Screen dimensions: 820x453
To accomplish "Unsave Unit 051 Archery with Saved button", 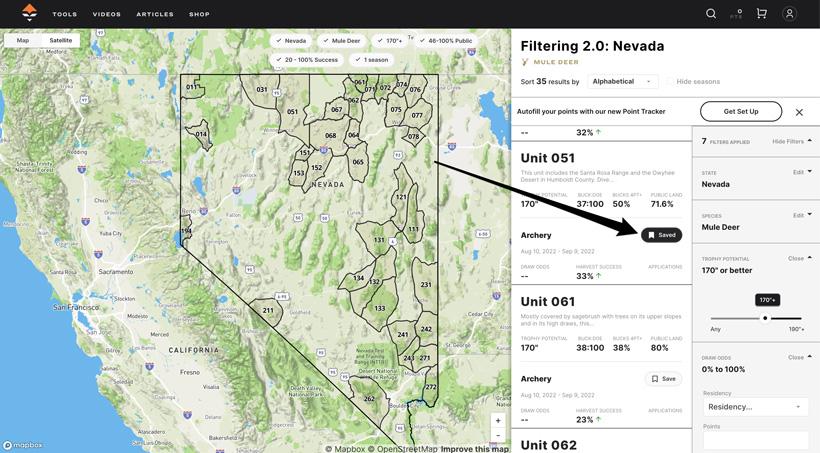I will pos(661,235).
